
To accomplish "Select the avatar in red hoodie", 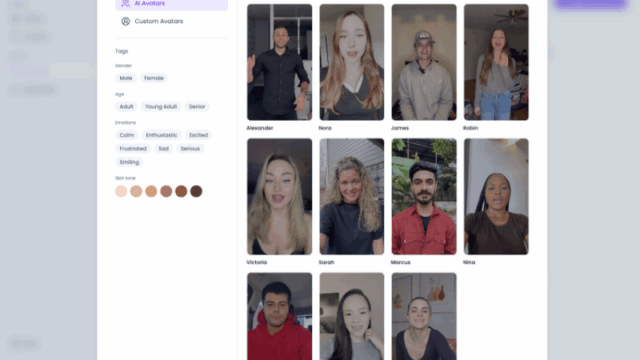I will point(280,316).
